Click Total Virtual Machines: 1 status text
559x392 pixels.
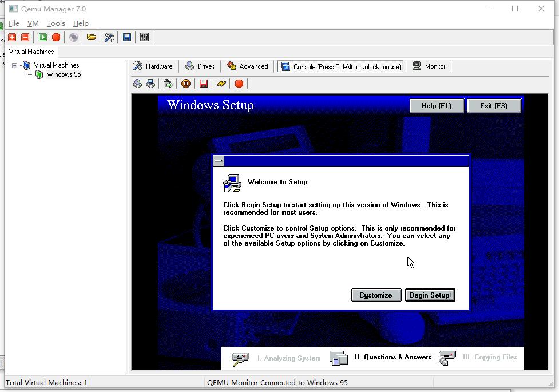point(46,382)
